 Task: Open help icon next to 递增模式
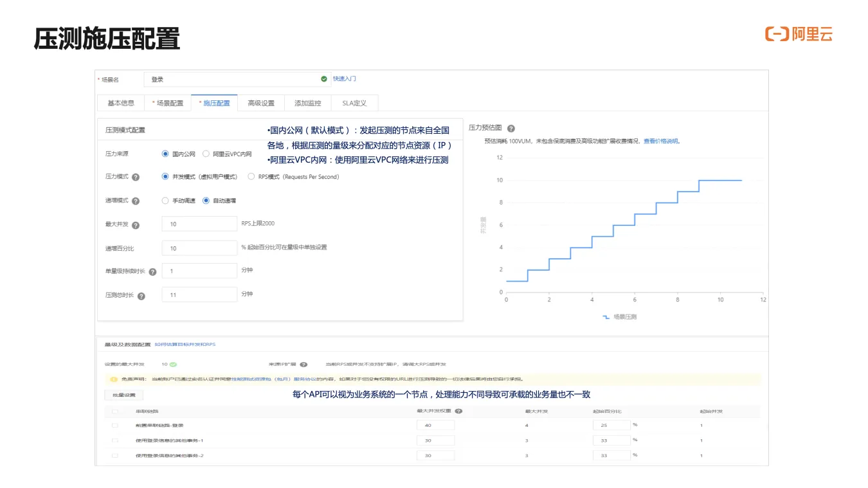[136, 201]
